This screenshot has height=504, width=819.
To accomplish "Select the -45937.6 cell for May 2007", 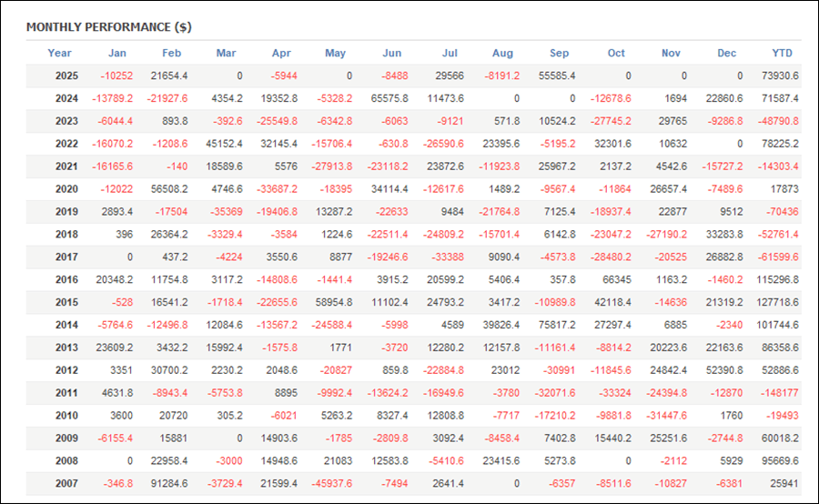I will tap(330, 486).
